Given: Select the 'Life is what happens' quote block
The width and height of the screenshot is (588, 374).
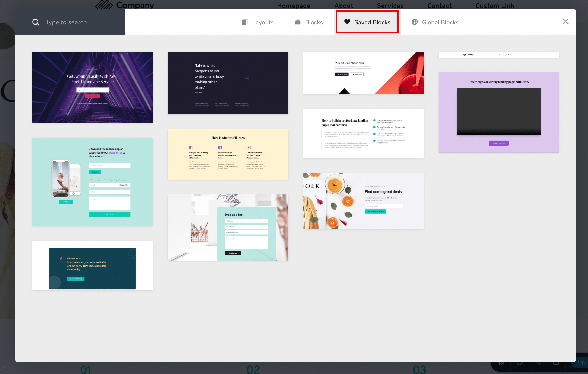Looking at the screenshot, I should 228,83.
